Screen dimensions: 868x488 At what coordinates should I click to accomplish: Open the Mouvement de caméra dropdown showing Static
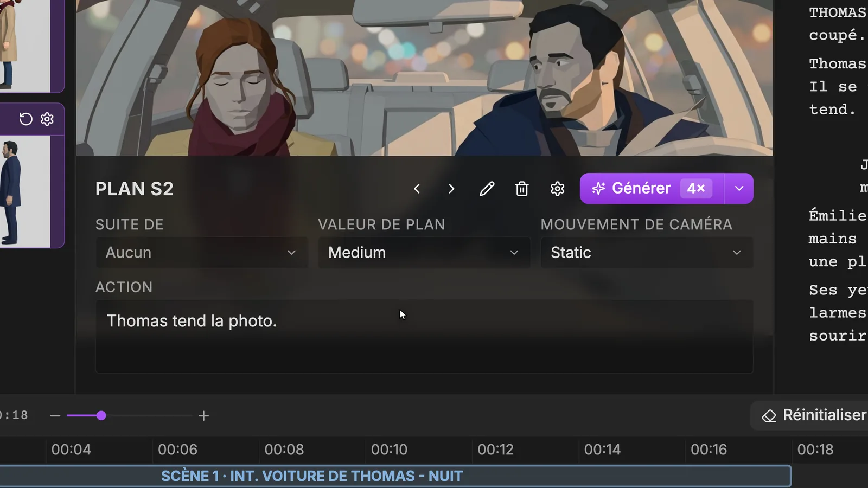coord(647,253)
